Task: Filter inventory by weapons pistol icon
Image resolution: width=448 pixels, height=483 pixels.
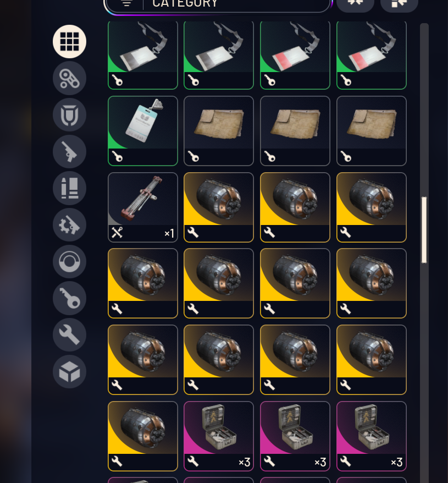Action: tap(69, 151)
